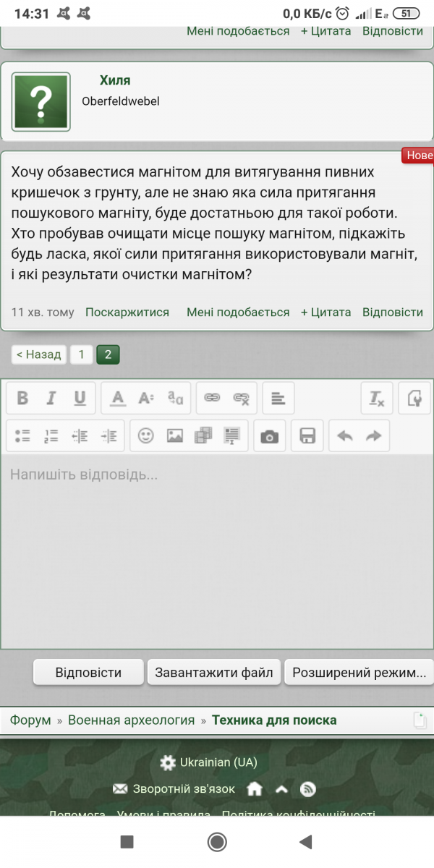Open Хиля's avatar thumbnail
434x868 pixels.
[x=41, y=102]
